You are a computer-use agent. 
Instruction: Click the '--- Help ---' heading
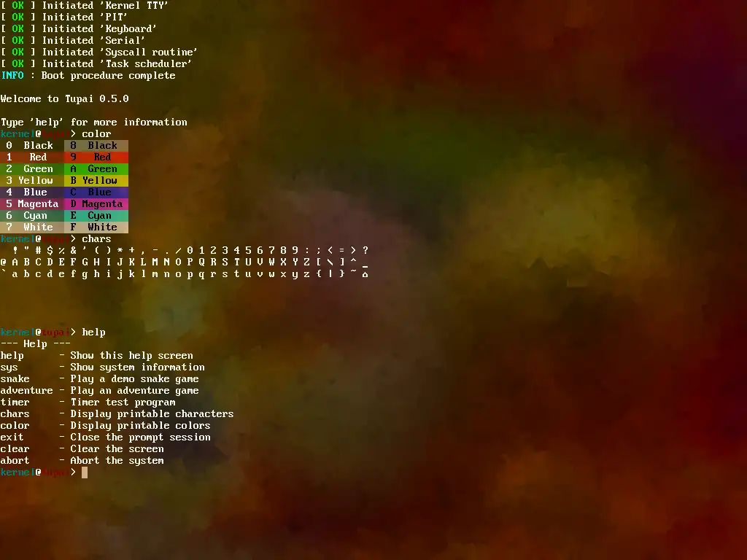tap(35, 344)
